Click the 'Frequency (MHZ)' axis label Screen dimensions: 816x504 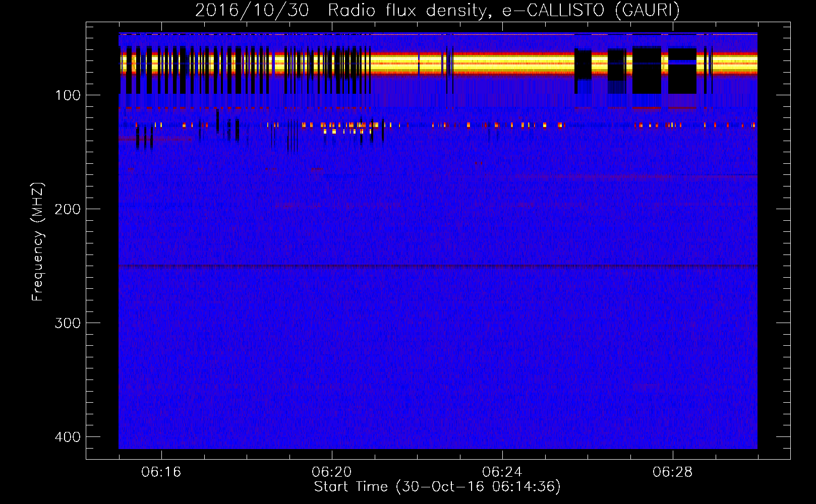pyautogui.click(x=38, y=242)
